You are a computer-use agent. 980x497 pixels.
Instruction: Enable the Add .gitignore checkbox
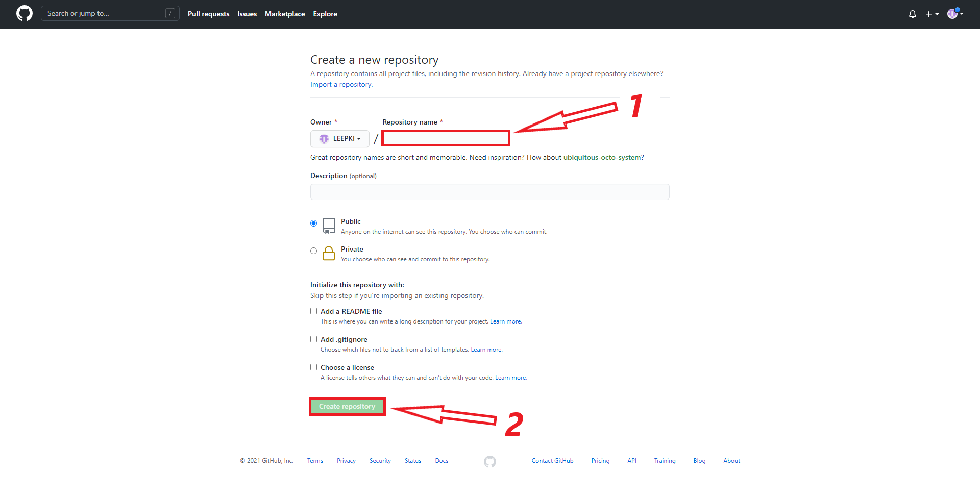(314, 339)
